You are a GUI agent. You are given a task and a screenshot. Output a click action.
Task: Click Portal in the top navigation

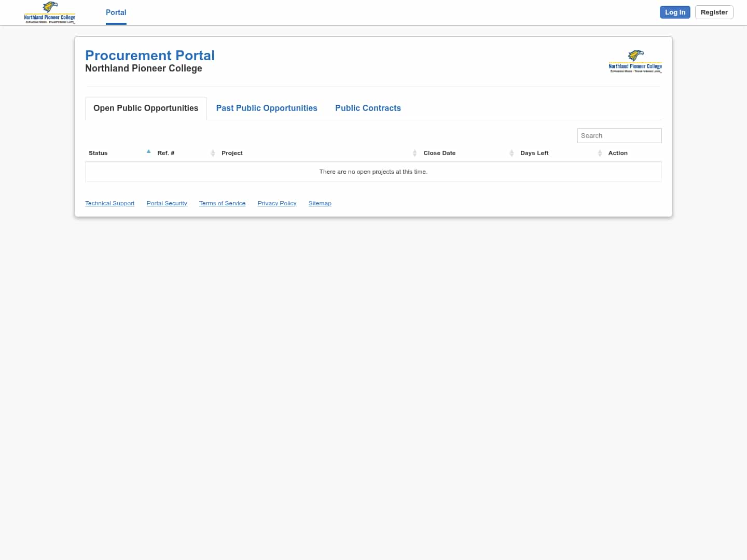click(116, 12)
